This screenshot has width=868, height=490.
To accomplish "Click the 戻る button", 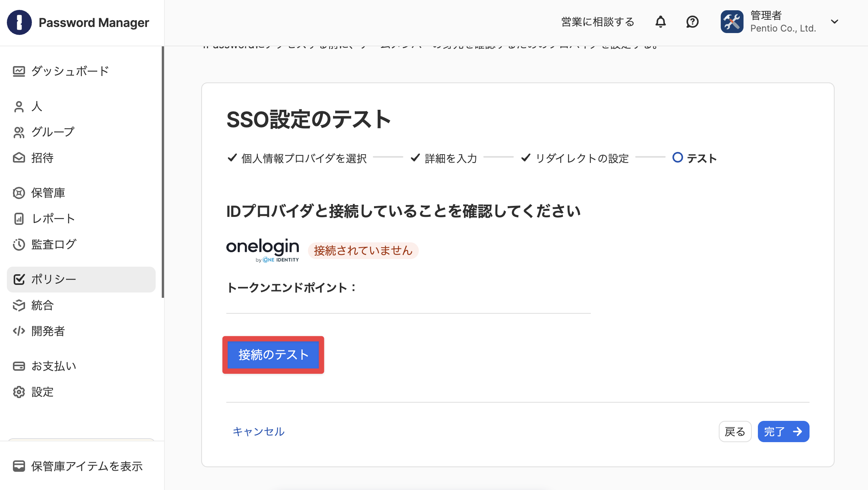I will click(x=735, y=432).
